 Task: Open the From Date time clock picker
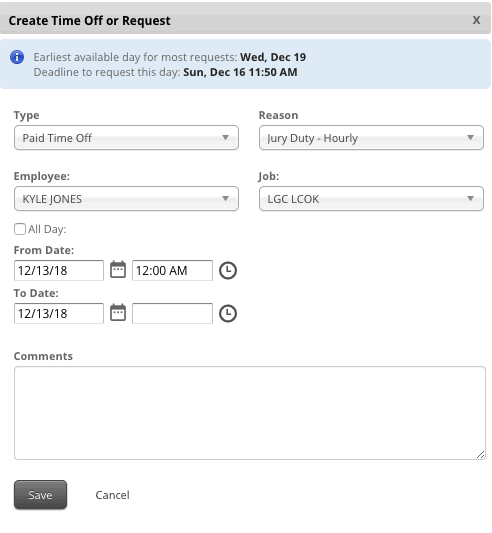[227, 271]
